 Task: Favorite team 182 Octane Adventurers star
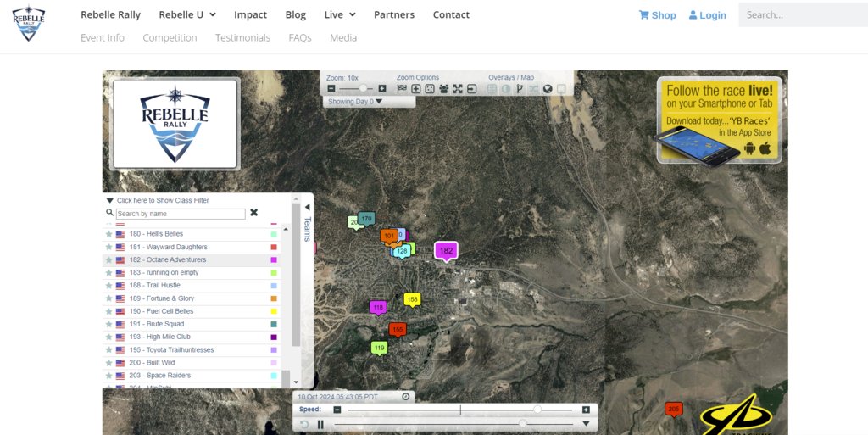pyautogui.click(x=109, y=260)
